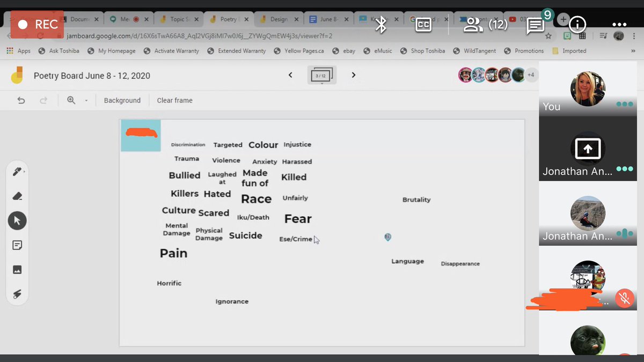Select the word "Ignorance" on the board

(x=232, y=301)
